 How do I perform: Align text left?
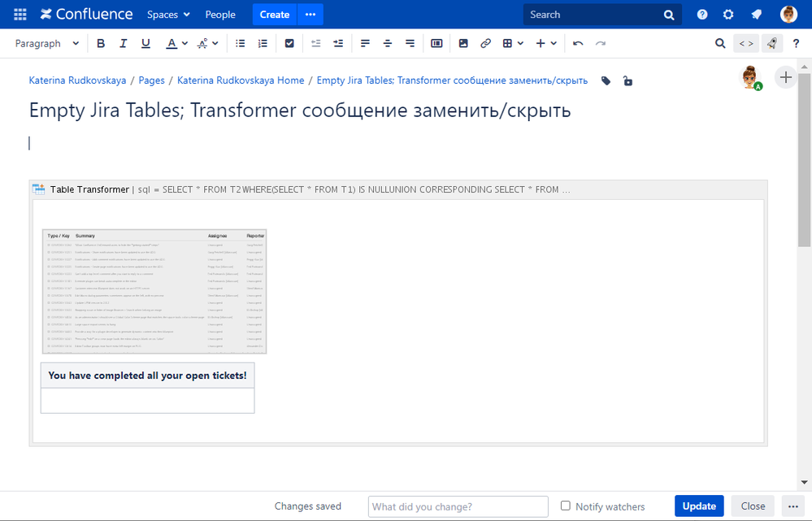[x=365, y=44]
